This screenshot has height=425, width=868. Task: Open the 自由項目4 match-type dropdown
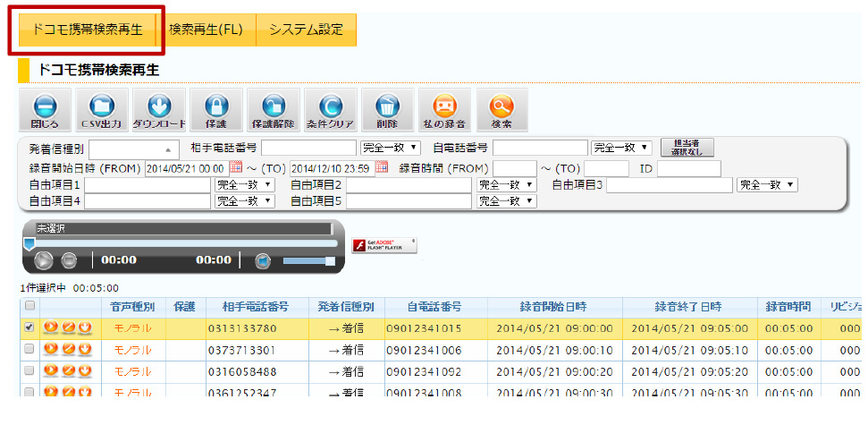(x=245, y=201)
